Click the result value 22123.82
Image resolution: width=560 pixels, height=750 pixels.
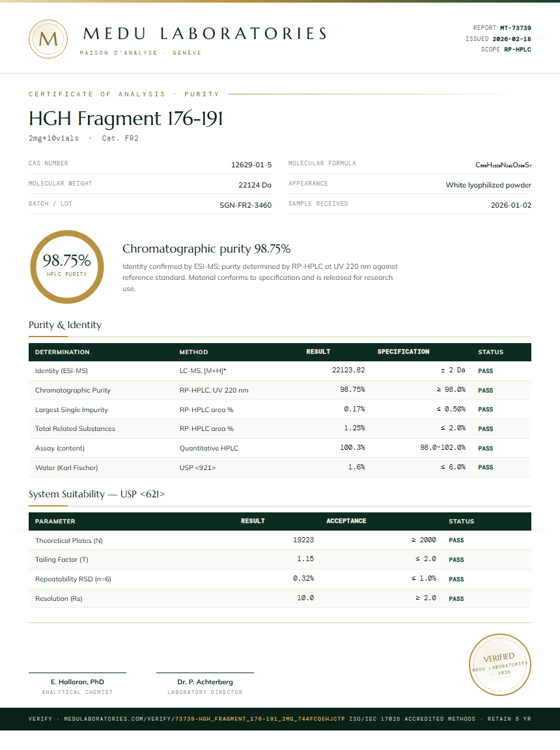coord(348,370)
